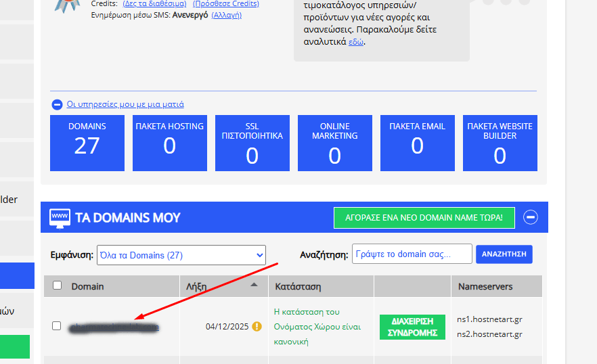Viewport: 597px width, 364px height.
Task: Toggle 'Οι υπηρεσίες μου με μια ματιά' section
Action: (x=125, y=104)
